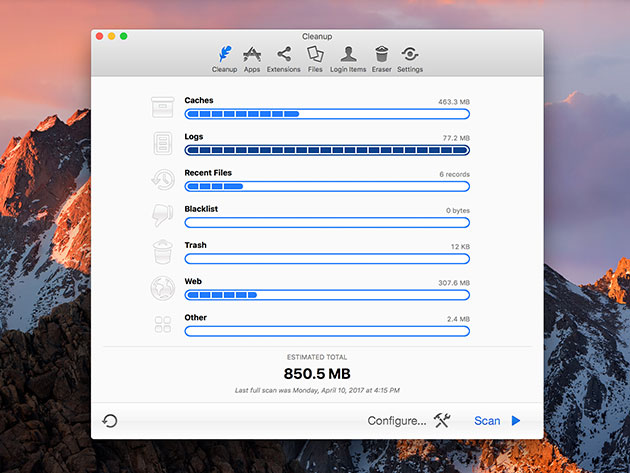Click the Recent Files label
The height and width of the screenshot is (473, 630).
click(x=208, y=173)
